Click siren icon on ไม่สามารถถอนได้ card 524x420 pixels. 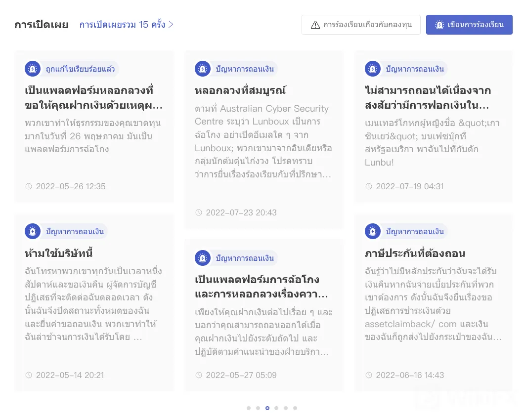[x=373, y=69]
